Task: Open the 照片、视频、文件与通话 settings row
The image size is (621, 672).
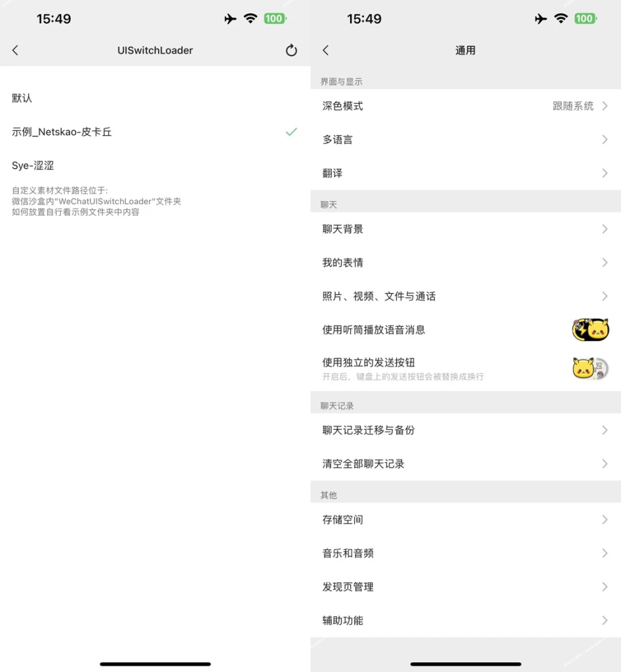Action: (466, 296)
